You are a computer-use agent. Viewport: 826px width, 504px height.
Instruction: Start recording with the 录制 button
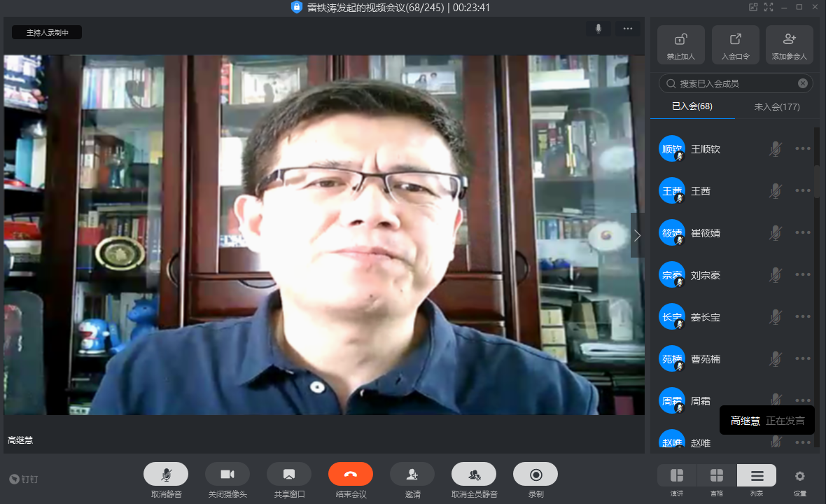click(x=535, y=475)
